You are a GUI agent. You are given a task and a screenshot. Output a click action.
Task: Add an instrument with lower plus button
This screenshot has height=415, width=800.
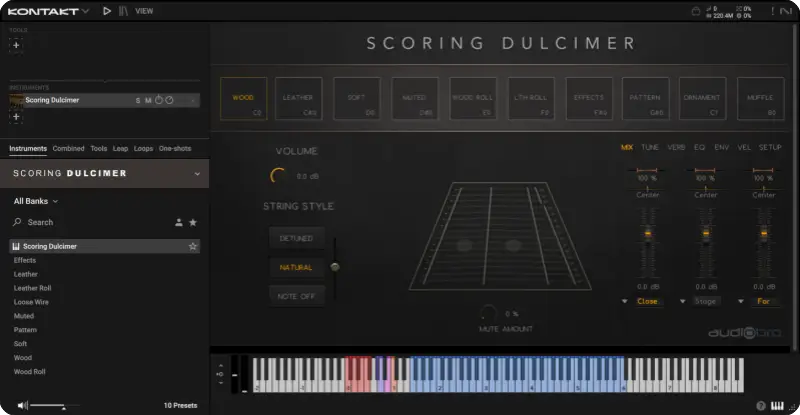point(16,117)
